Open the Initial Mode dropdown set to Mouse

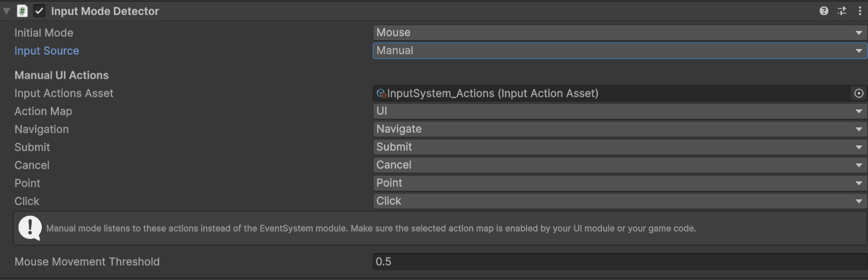[620, 32]
